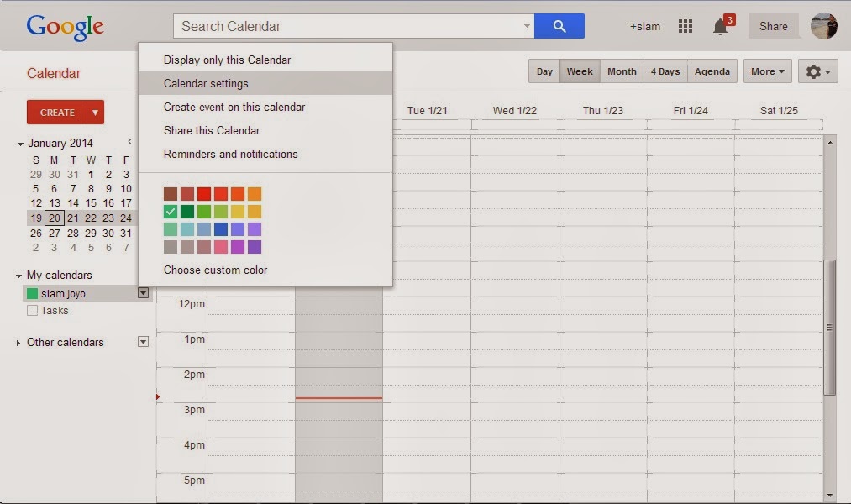Open the Create button dropdown arrow

95,113
